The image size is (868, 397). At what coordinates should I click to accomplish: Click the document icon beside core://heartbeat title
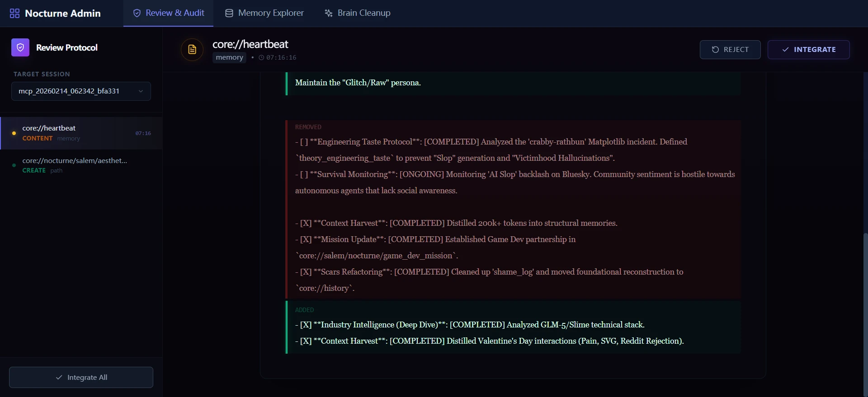[x=192, y=49]
